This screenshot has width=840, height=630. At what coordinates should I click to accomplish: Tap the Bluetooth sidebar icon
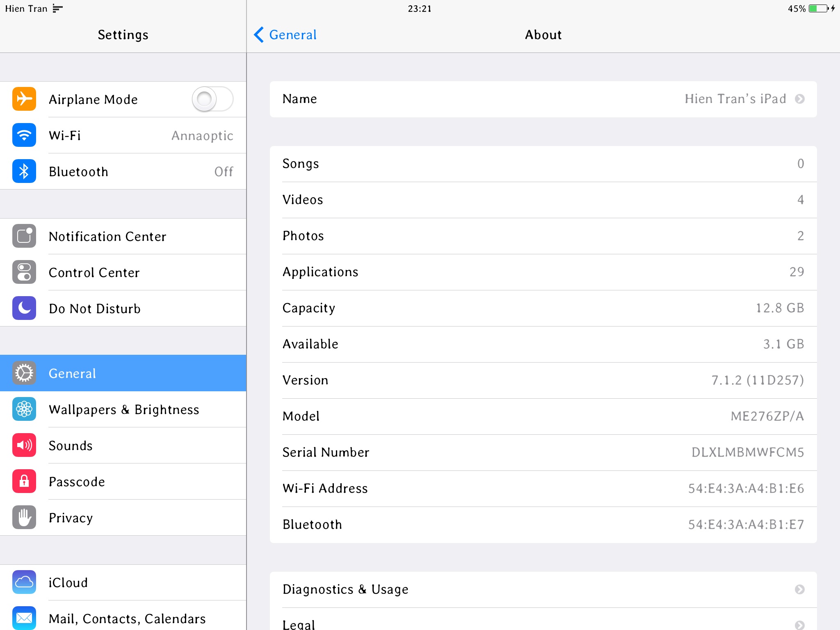tap(24, 171)
